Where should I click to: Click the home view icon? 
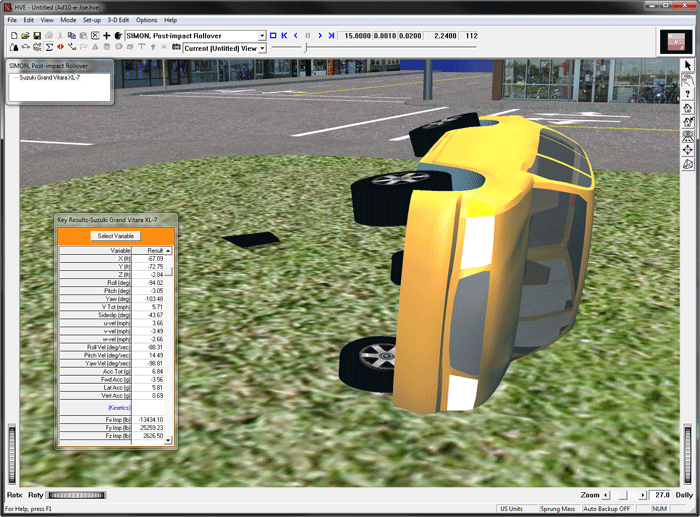tap(688, 107)
